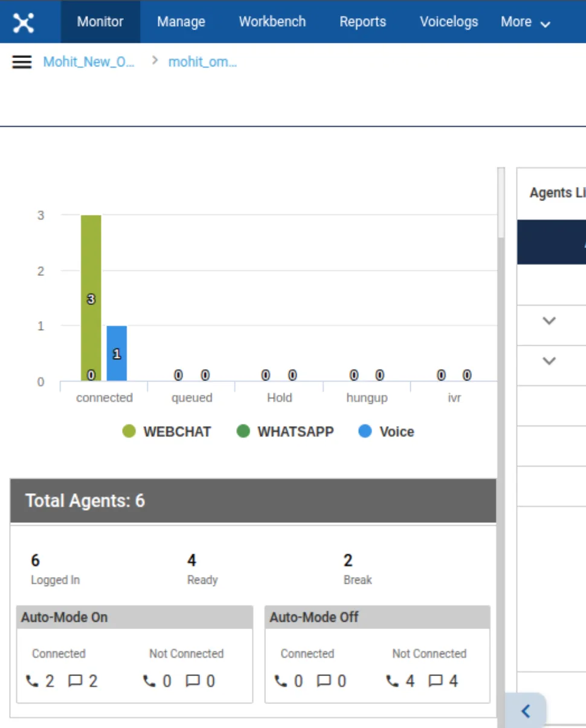Click the blue Voice connected bar
The width and height of the screenshot is (586, 728).
[117, 354]
